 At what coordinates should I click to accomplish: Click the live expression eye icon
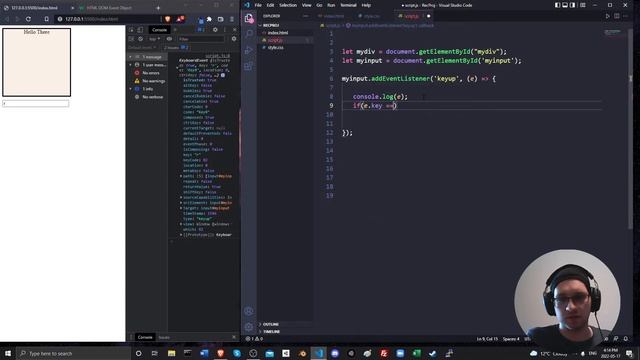tap(169, 39)
